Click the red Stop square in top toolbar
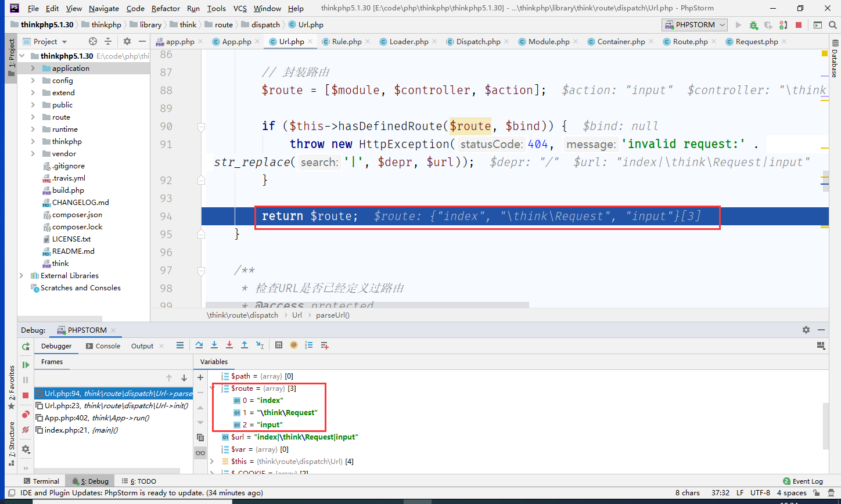841x504 pixels. coord(799,25)
